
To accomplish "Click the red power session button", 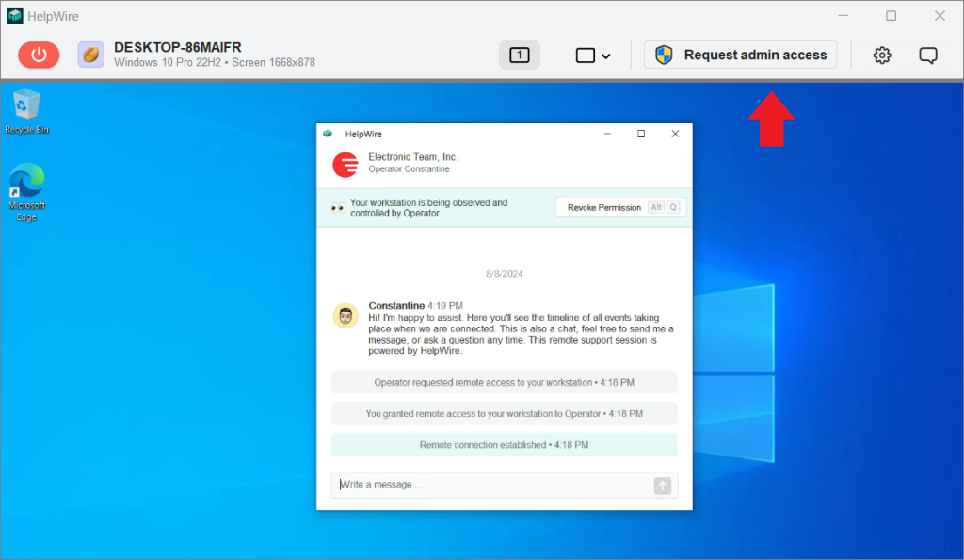I will point(39,55).
